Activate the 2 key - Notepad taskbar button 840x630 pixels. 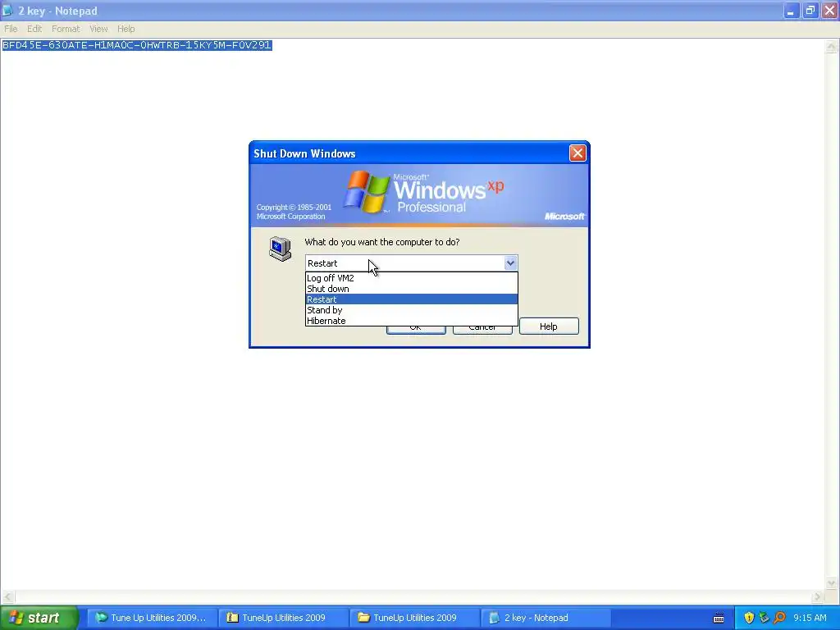click(546, 618)
